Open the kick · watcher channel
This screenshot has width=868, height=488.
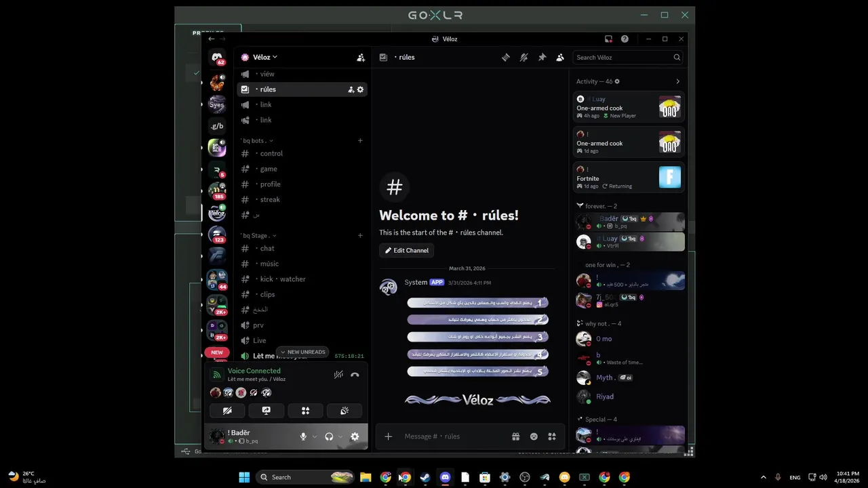[302, 279]
